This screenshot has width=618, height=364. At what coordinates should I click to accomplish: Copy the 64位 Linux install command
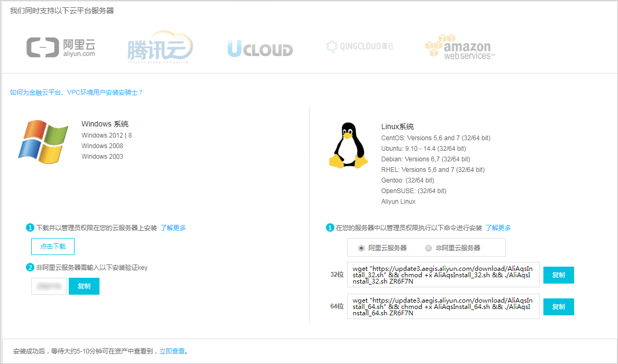558,307
